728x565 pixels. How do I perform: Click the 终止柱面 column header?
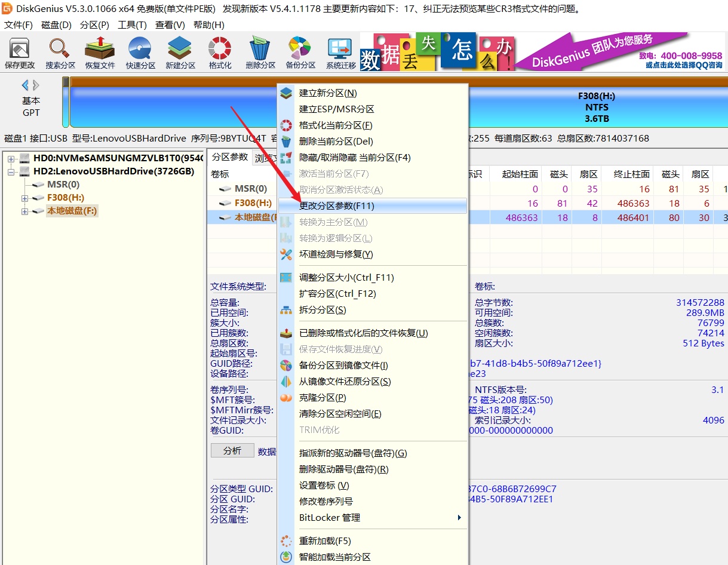coord(632,174)
